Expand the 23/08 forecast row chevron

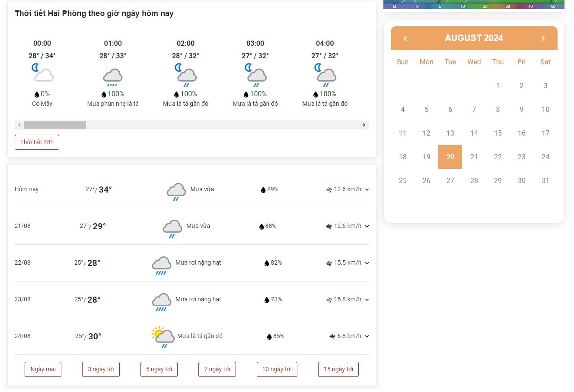[x=367, y=300]
